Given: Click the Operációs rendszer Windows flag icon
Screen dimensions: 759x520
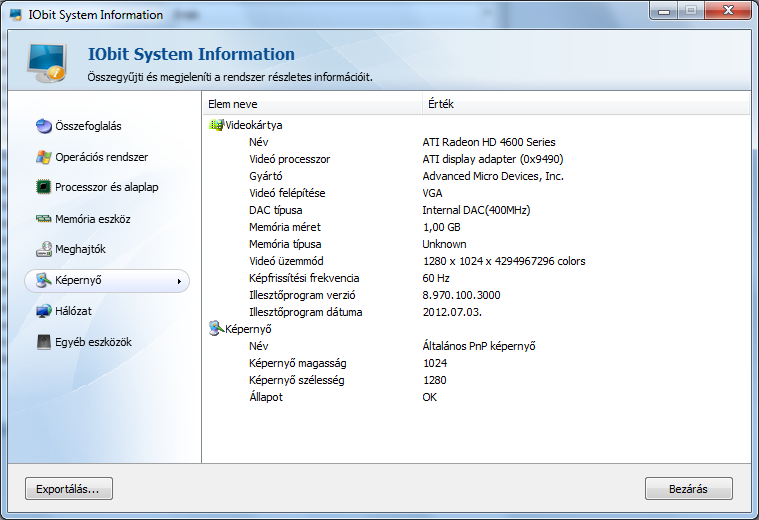Looking at the screenshot, I should (x=44, y=157).
